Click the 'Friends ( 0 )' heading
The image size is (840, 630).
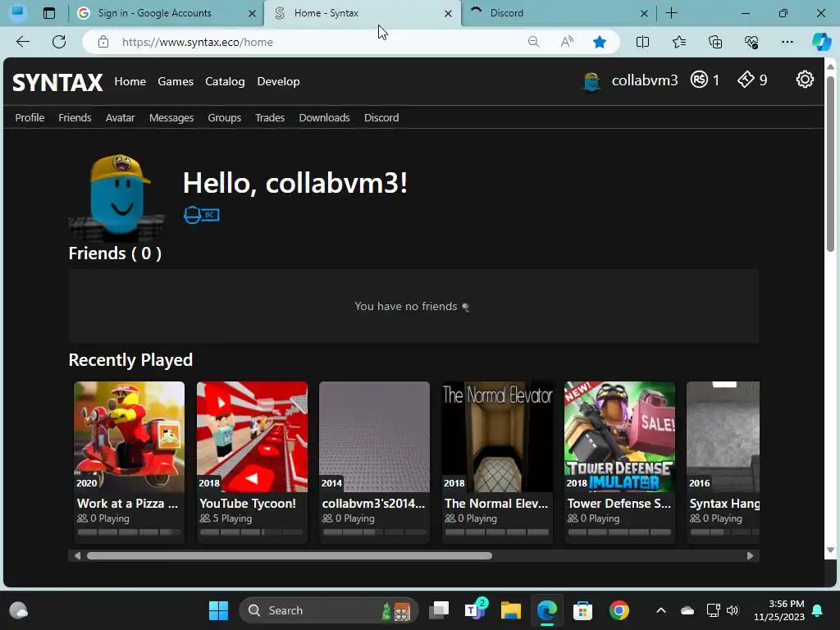coord(115,253)
